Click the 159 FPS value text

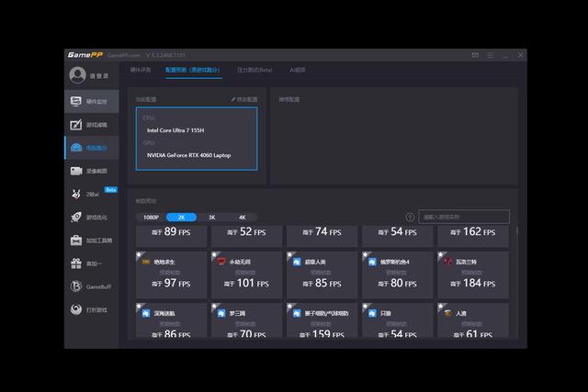[x=322, y=333]
